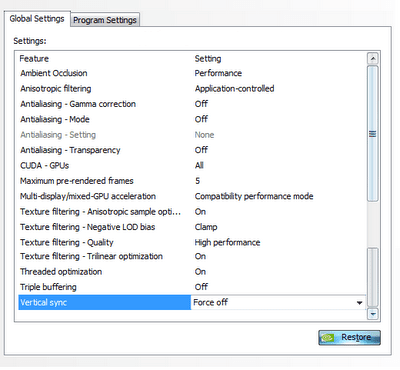Screen dimensions: 400x370
Task: Select Antialiasing - Gamma correction row
Action: [192, 104]
